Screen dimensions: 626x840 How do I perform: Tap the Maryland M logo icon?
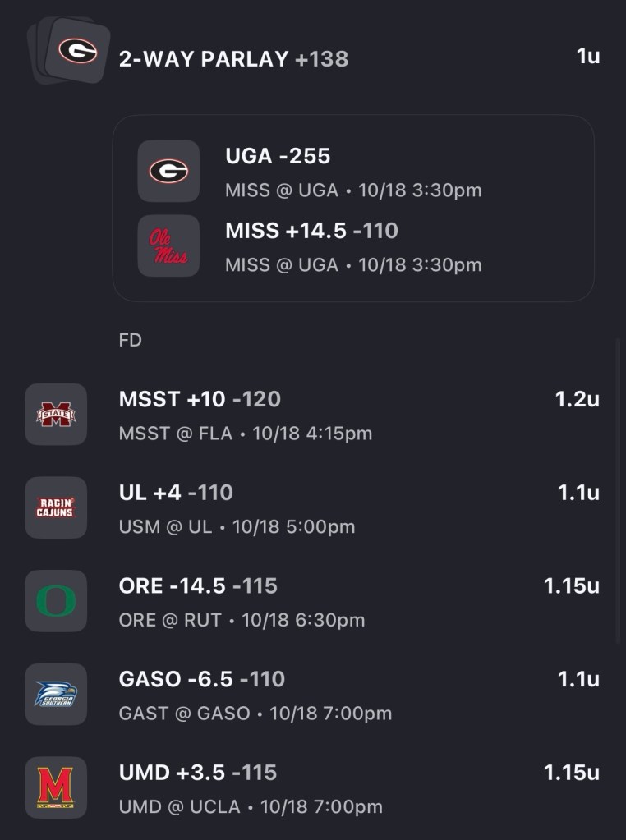[x=56, y=787]
